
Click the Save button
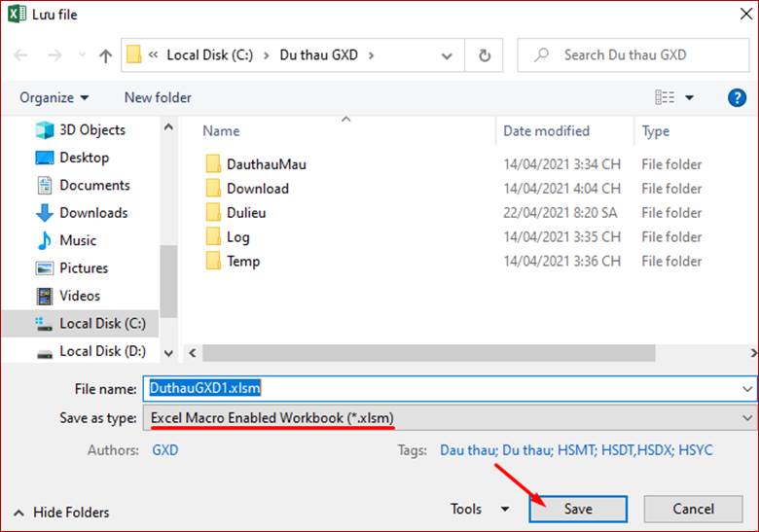click(578, 509)
